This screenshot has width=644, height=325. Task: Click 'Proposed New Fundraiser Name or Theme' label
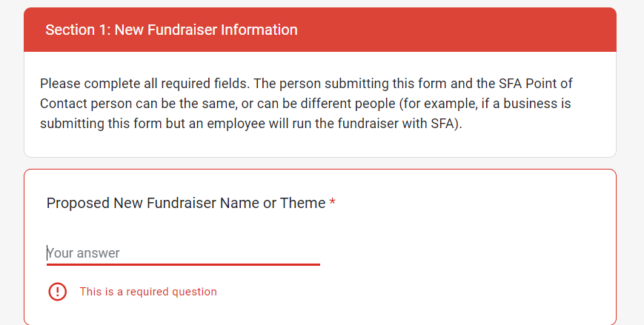click(186, 203)
